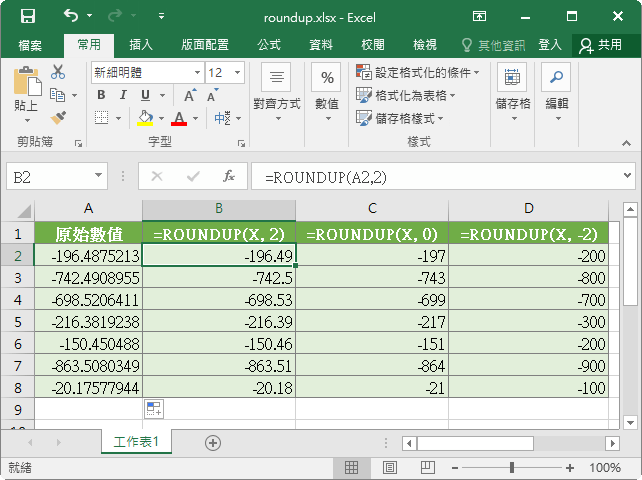Click the Auto Fill Options icon
This screenshot has height=480, width=642.
point(154,409)
